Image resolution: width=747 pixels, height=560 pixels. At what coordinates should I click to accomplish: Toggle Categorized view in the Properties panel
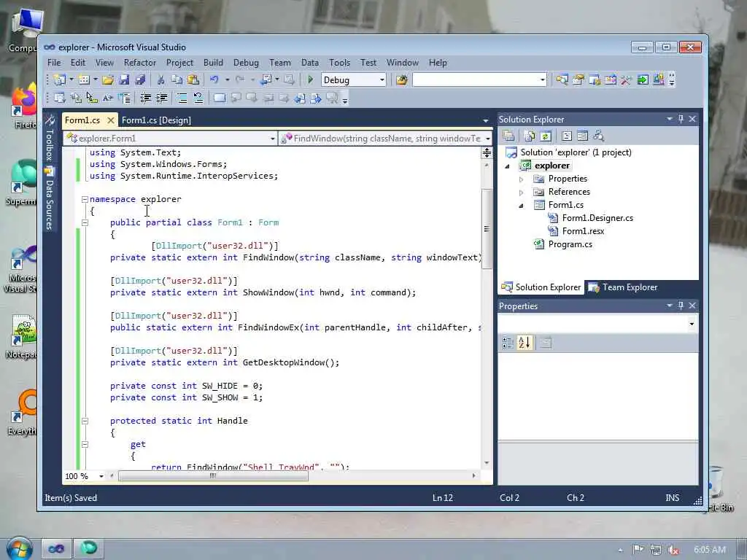[508, 343]
